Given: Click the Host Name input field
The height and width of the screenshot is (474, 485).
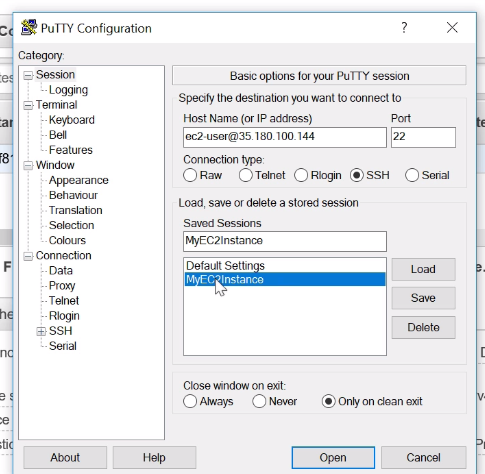Looking at the screenshot, I should tap(285, 137).
